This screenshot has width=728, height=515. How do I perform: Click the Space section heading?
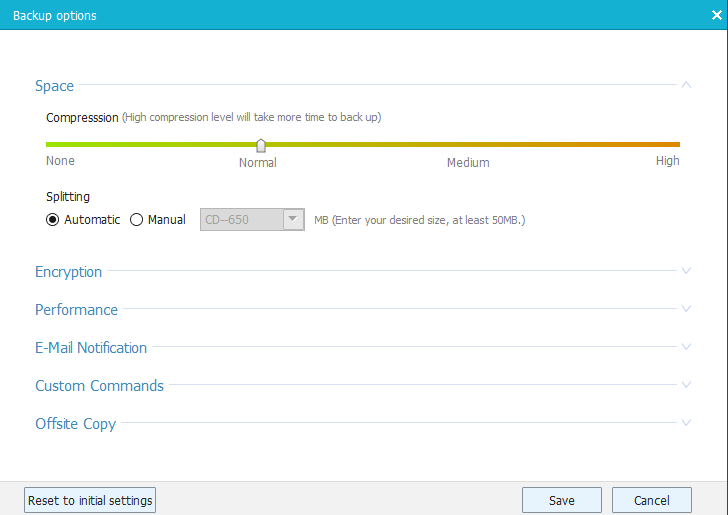54,86
